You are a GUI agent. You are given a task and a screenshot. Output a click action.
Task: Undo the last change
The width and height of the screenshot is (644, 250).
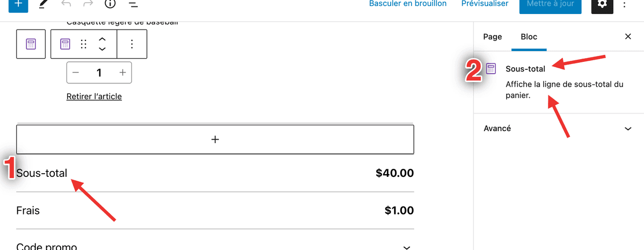pyautogui.click(x=67, y=4)
